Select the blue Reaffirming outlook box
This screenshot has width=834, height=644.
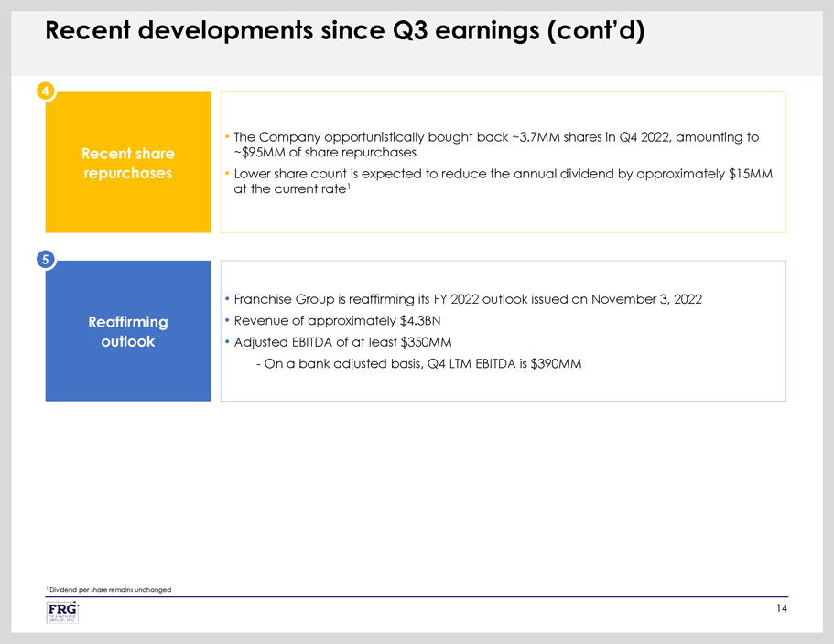click(x=126, y=331)
